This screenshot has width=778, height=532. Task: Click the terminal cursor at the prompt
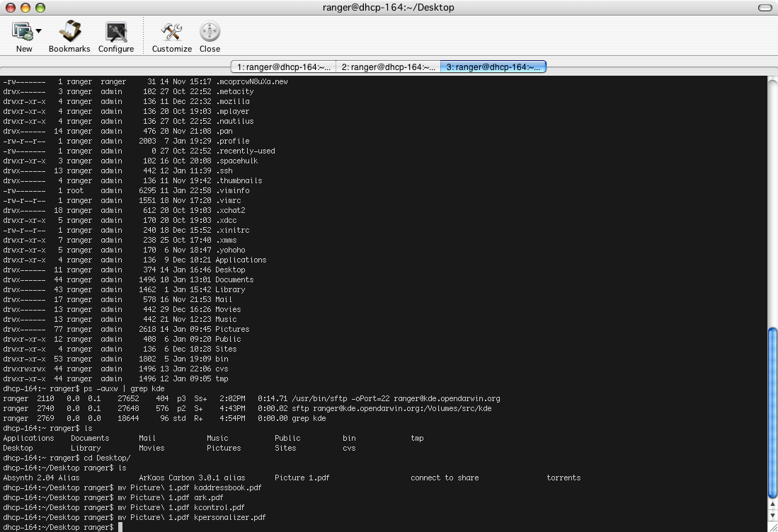pyautogui.click(x=120, y=527)
